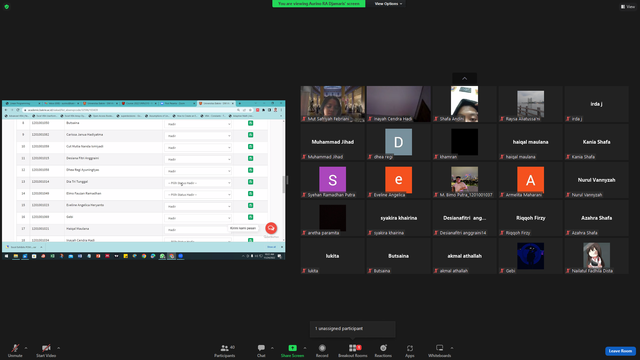Viewport: 640px width, 360px height.
Task: Click the red chat bubble on the shared webpage
Action: pos(271,228)
